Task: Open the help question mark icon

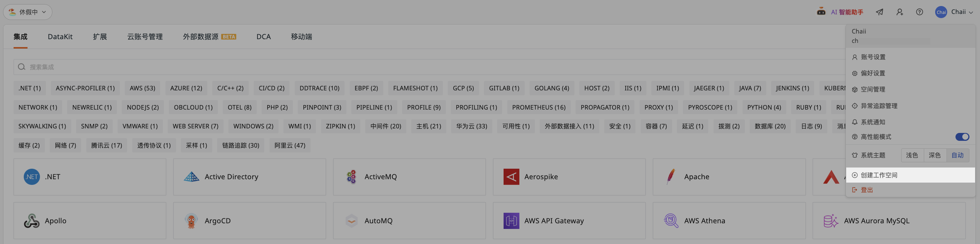Action: [x=920, y=12]
